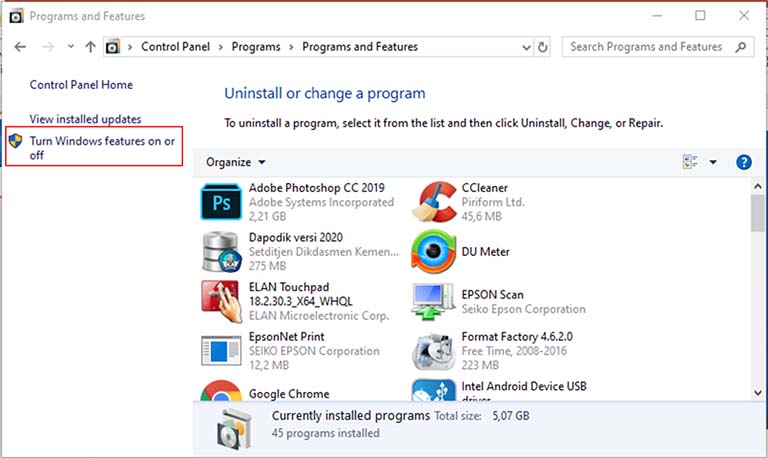Screen dimensions: 768x458
Task: Select the DU Meter icon
Action: (x=433, y=251)
